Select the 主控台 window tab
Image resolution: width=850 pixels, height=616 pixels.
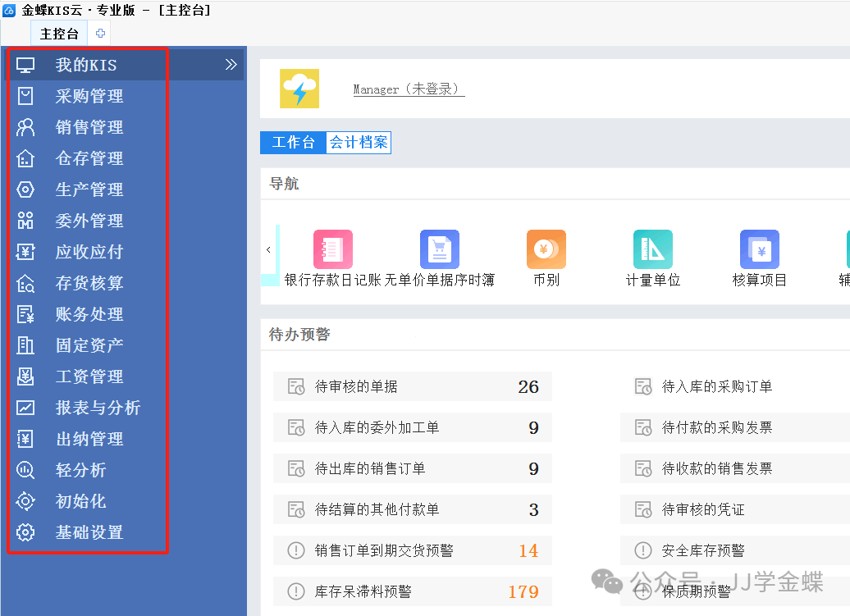pos(59,34)
